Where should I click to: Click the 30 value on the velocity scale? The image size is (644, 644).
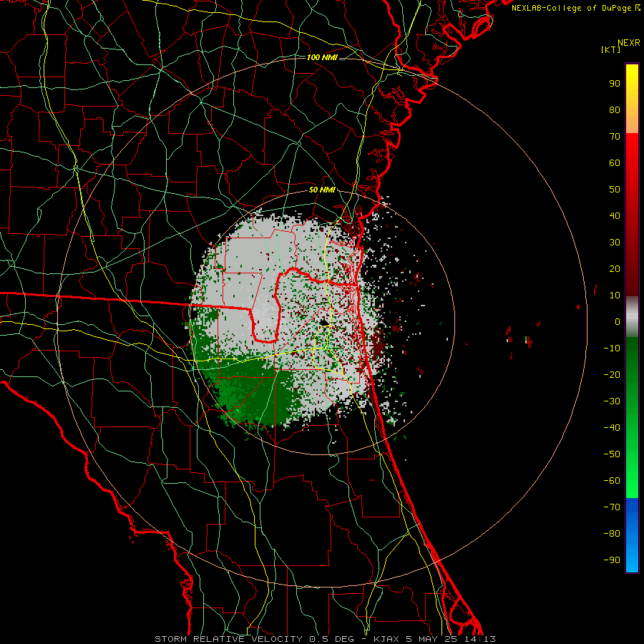[x=615, y=243]
